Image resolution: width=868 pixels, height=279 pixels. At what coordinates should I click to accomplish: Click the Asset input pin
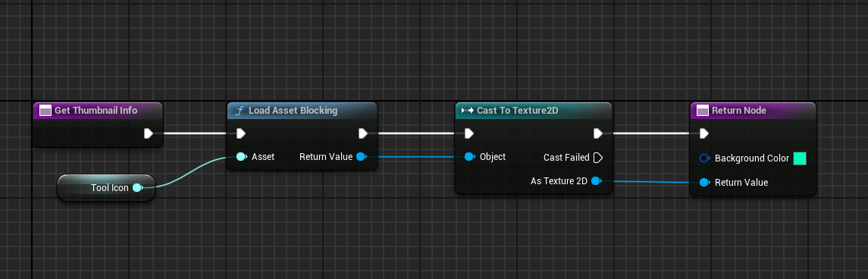click(241, 157)
